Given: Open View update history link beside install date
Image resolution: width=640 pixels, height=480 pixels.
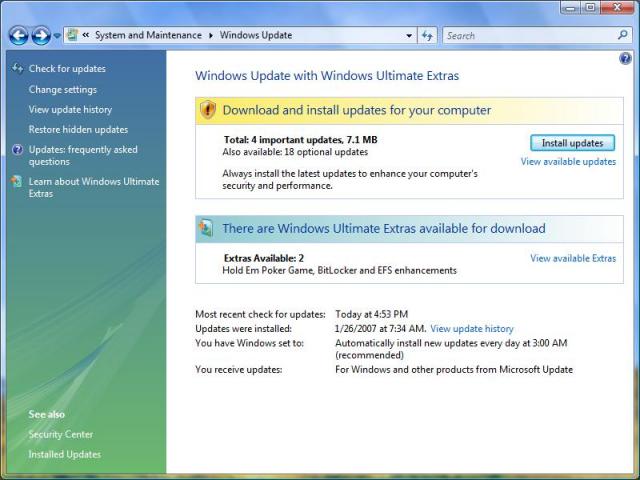Looking at the screenshot, I should click(472, 329).
